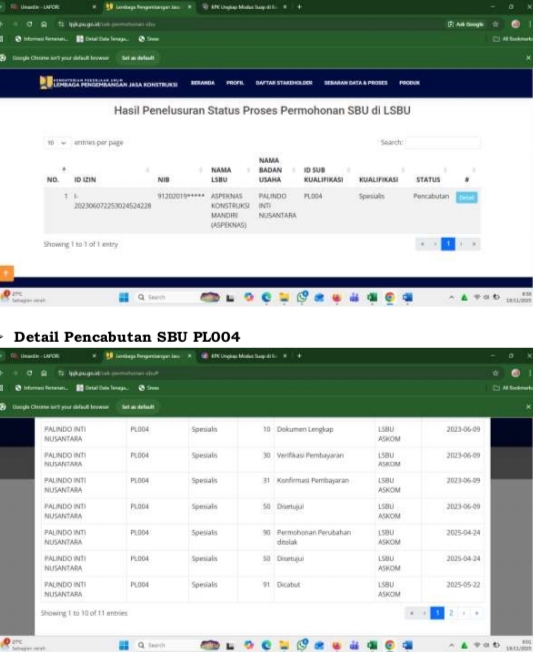
Task: Click Detail button in PALINDO row
Action: 466,198
